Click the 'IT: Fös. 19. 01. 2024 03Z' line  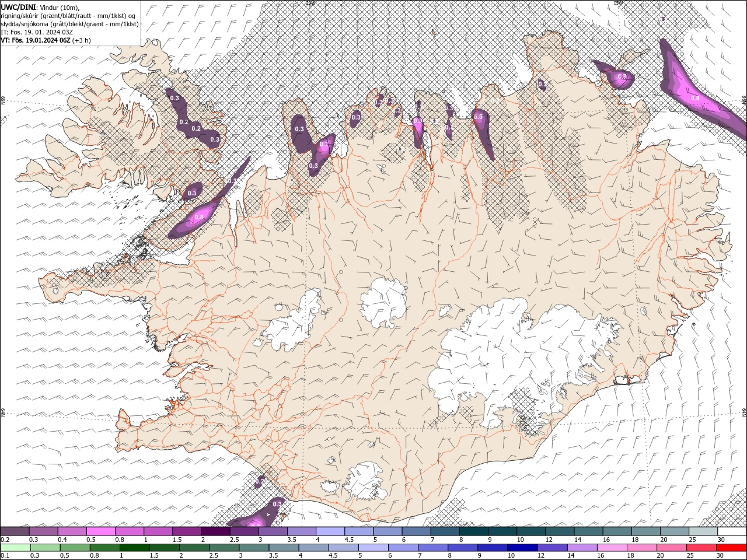coord(36,32)
